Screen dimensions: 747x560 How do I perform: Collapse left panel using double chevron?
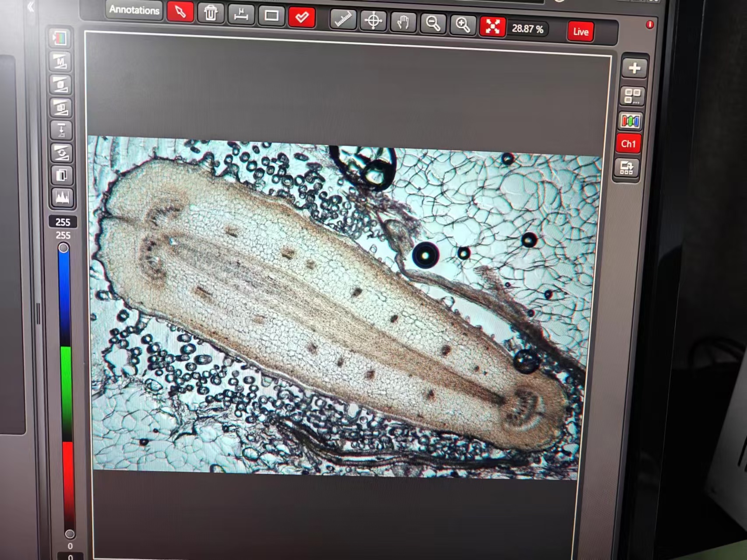(x=30, y=7)
